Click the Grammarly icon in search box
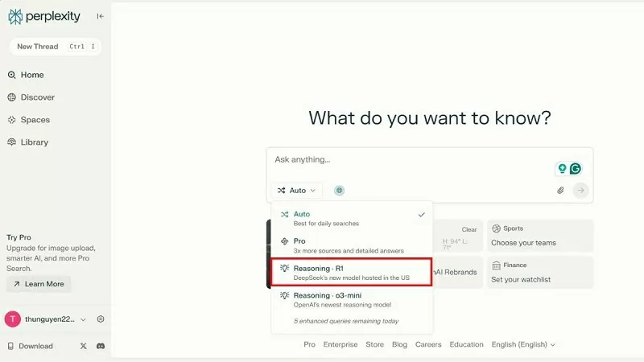644x362 pixels. (576, 169)
